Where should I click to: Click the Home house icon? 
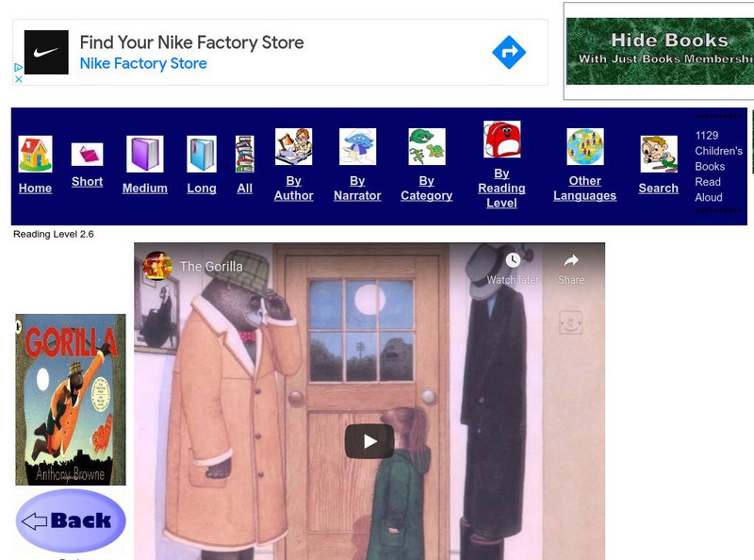click(35, 154)
